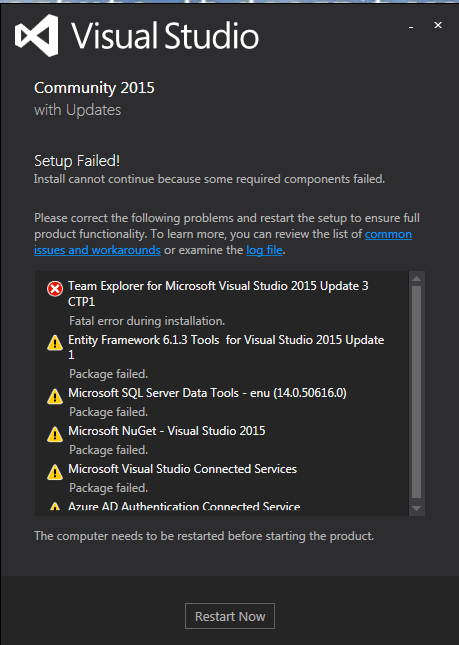459x645 pixels.
Task: Click the warning icon beside Microsoft NuGet
Action: coord(55,434)
